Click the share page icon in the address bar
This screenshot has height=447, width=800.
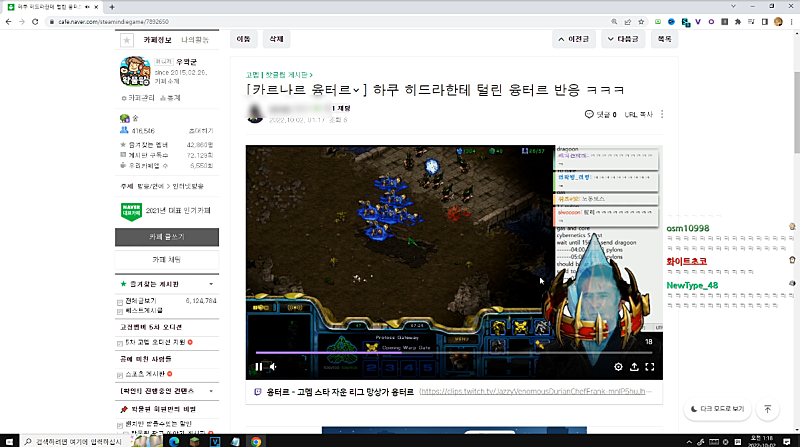pyautogui.click(x=628, y=22)
